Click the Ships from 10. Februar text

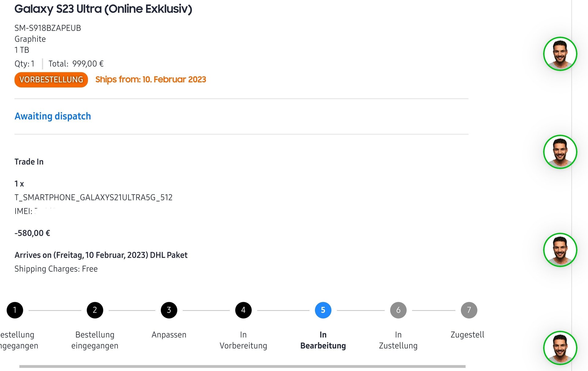click(150, 79)
